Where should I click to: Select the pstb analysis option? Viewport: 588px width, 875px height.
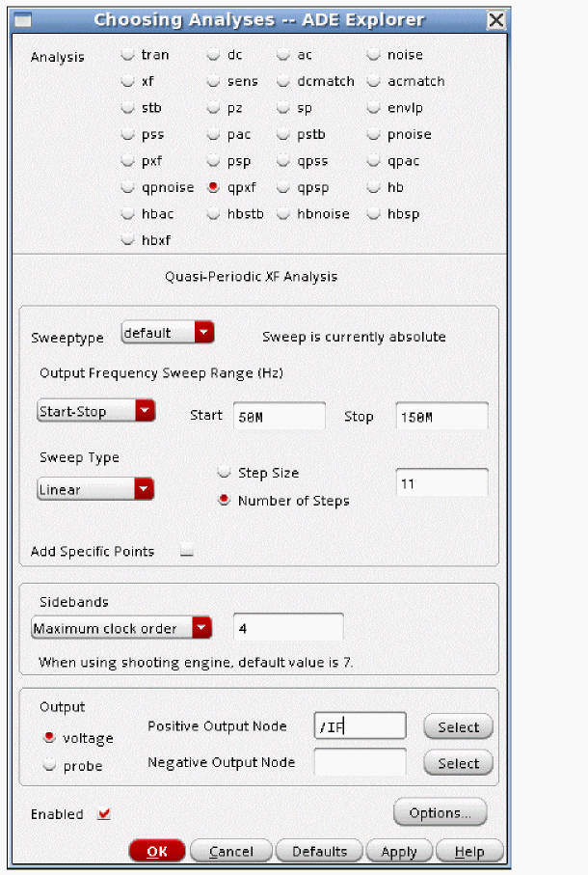(283, 134)
